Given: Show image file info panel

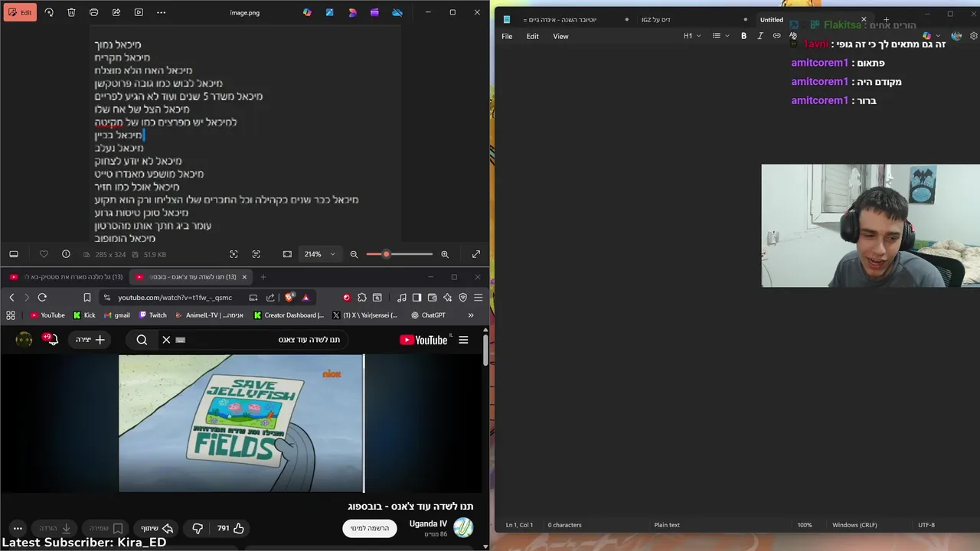Looking at the screenshot, I should [66, 254].
